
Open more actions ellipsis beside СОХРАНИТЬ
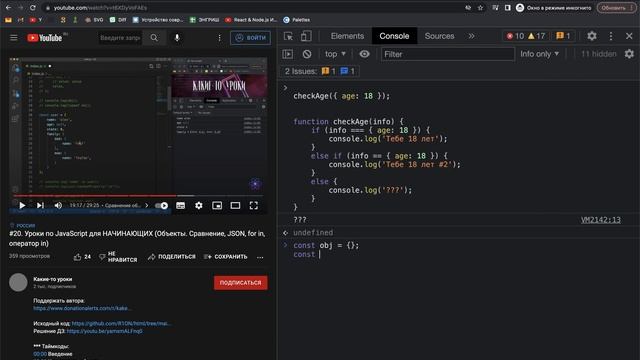click(x=260, y=257)
